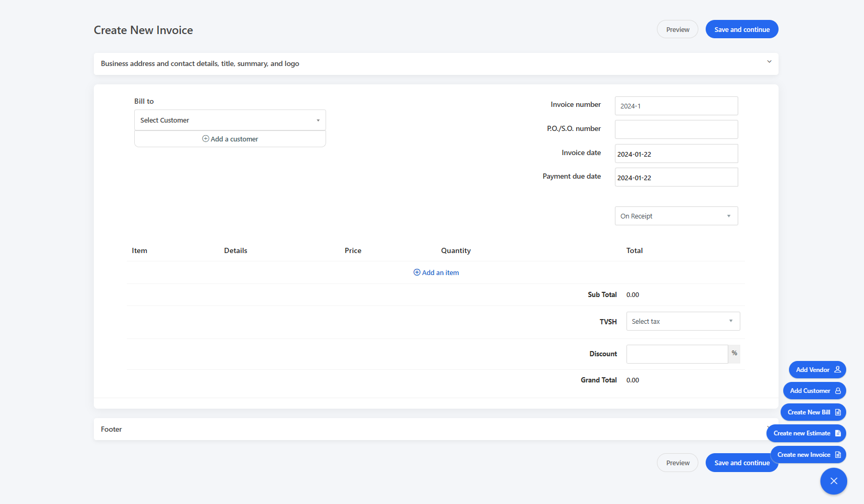Expand the Footer section
This screenshot has height=504, width=864.
(436, 429)
